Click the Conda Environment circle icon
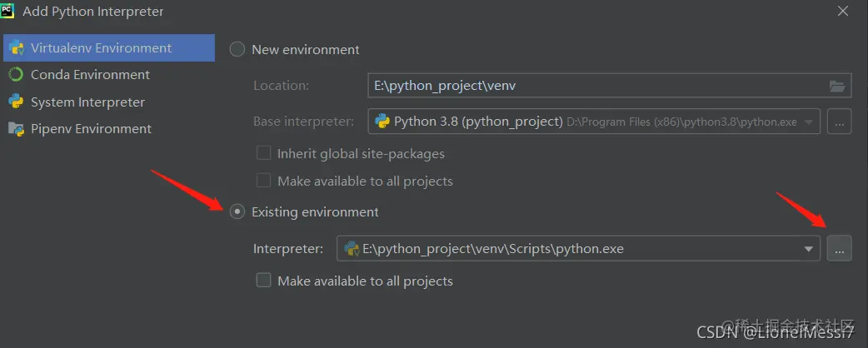The image size is (868, 348). (16, 75)
